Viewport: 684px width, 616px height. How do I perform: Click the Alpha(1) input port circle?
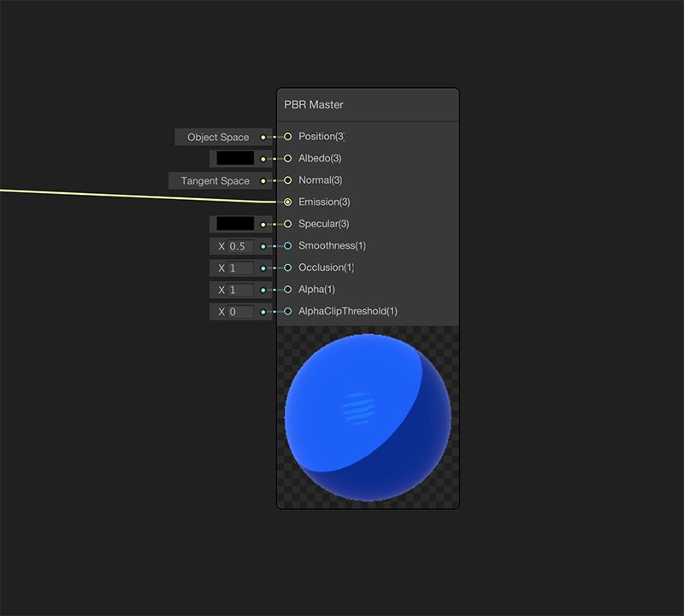[287, 290]
